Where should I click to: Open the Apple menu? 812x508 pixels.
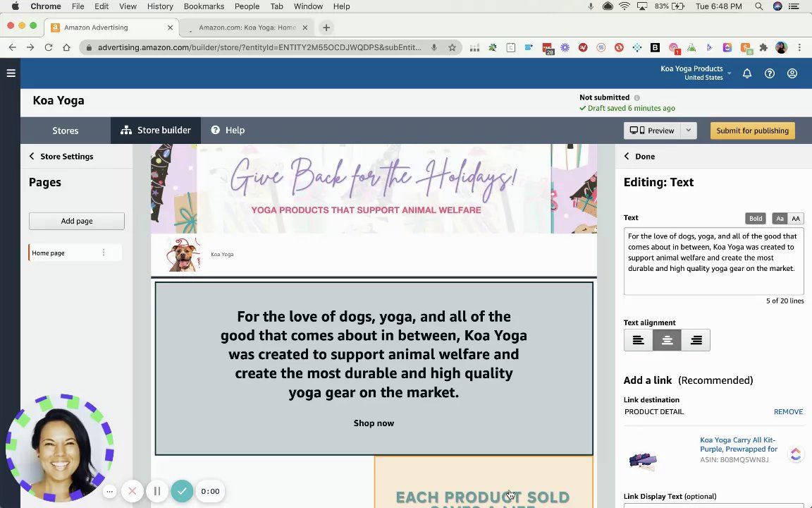click(x=15, y=6)
